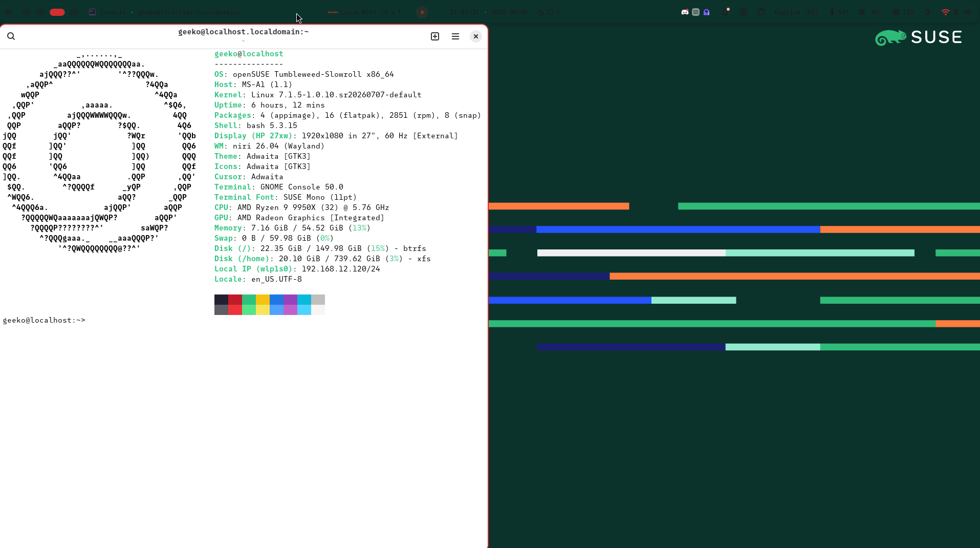Click the Theme line 'Adwaita [GTK3]'
Viewport: 980px width, 548px height.
pyautogui.click(x=263, y=156)
